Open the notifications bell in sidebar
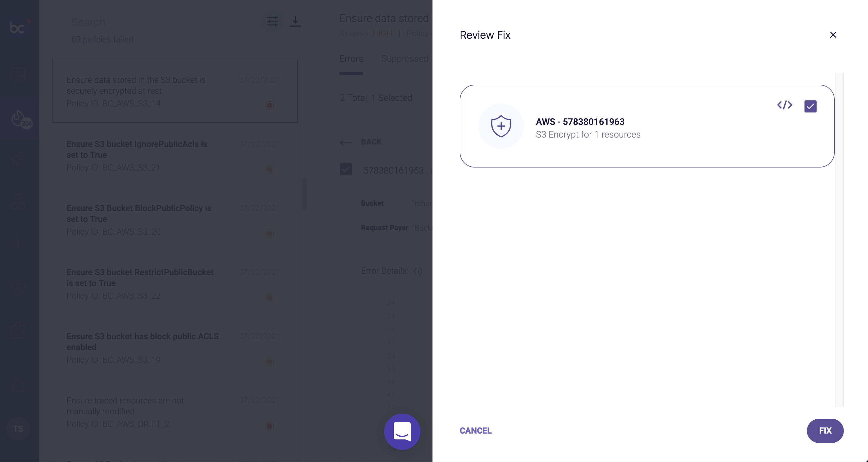 18,386
